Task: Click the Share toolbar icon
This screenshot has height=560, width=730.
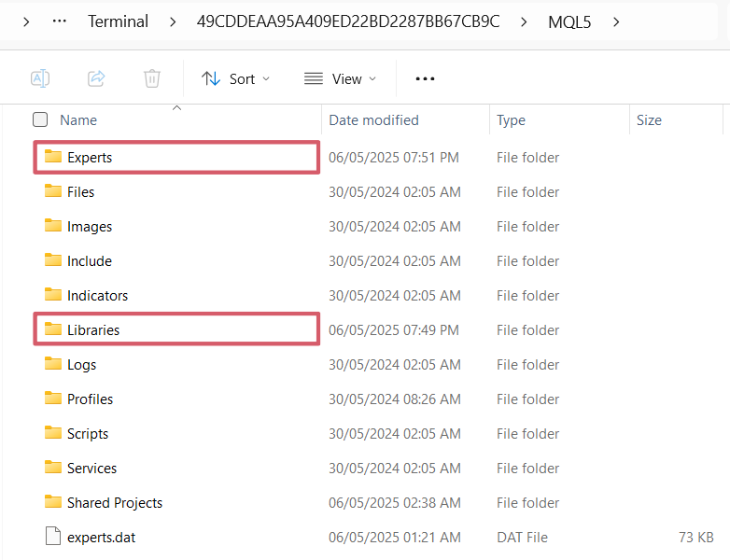Action: (x=96, y=78)
